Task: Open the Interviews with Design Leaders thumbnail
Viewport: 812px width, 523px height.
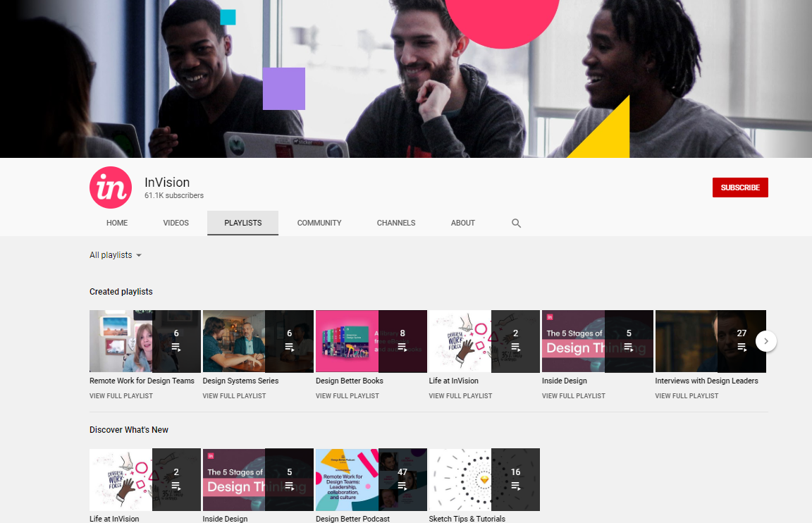Action: (710, 341)
